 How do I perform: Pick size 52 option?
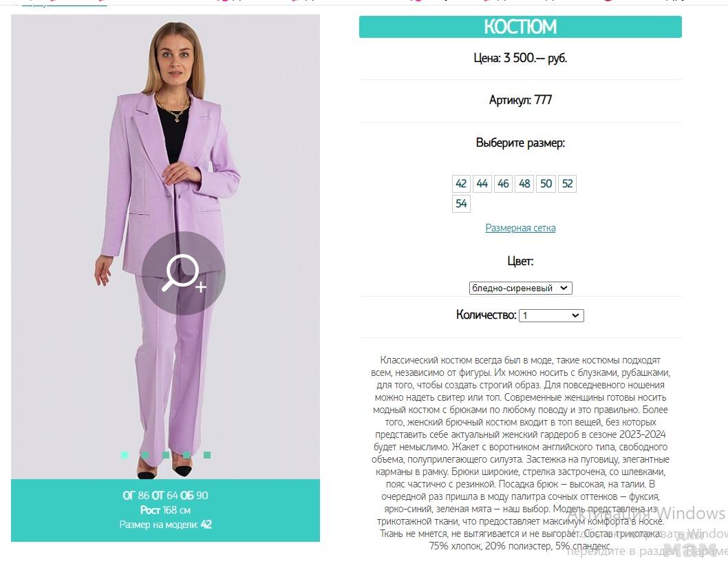[x=568, y=183]
